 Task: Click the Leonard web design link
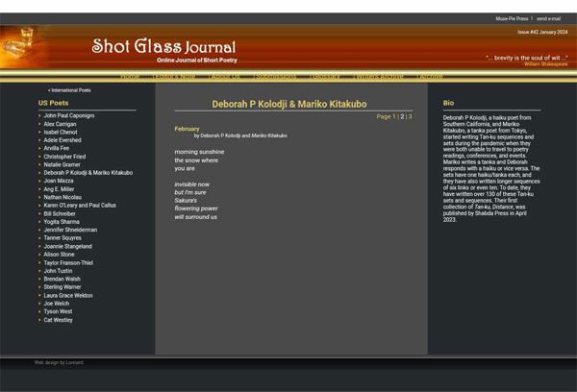point(74,362)
